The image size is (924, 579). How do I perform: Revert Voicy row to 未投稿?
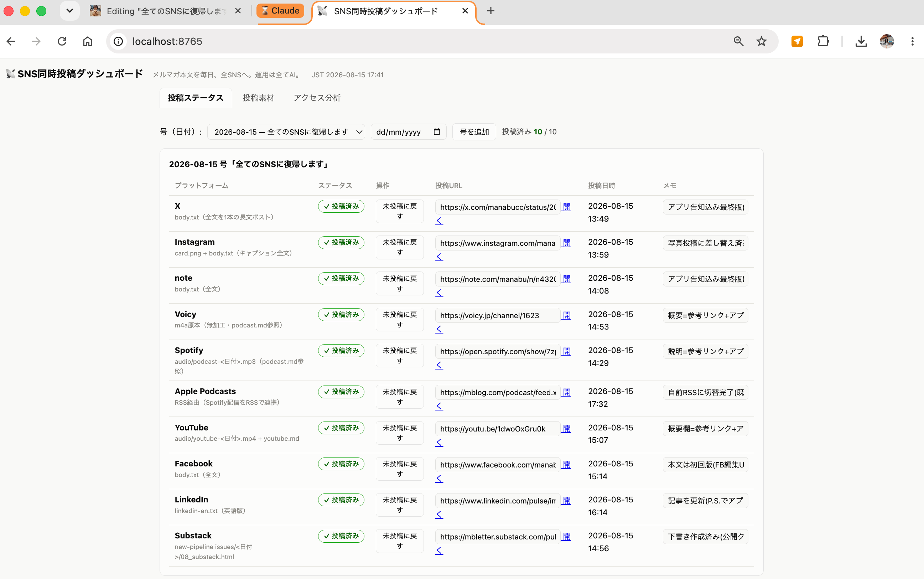point(400,319)
